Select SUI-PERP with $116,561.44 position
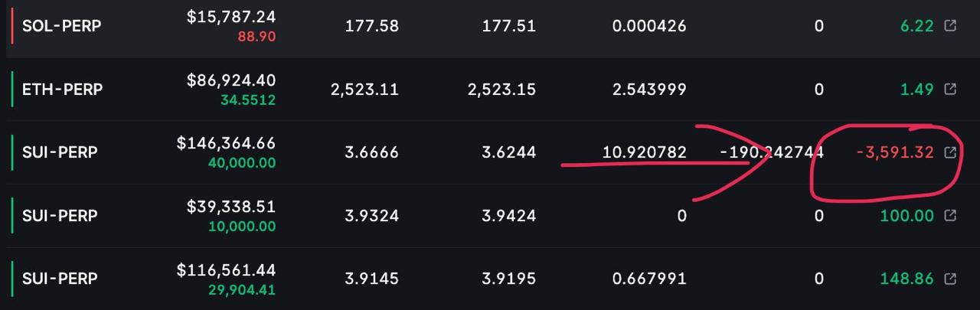Screen dimensions: 980x310 (60, 279)
